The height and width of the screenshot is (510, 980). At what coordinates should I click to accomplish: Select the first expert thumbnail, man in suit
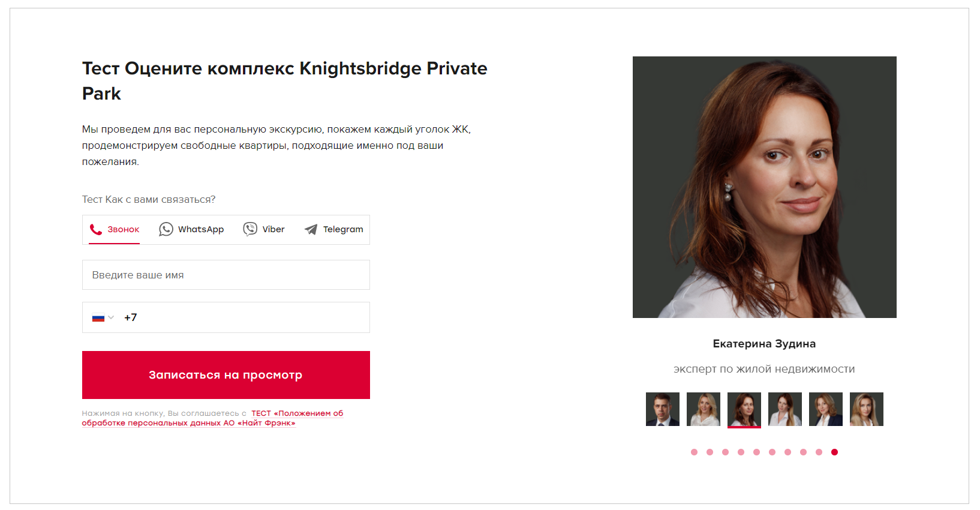pos(663,409)
